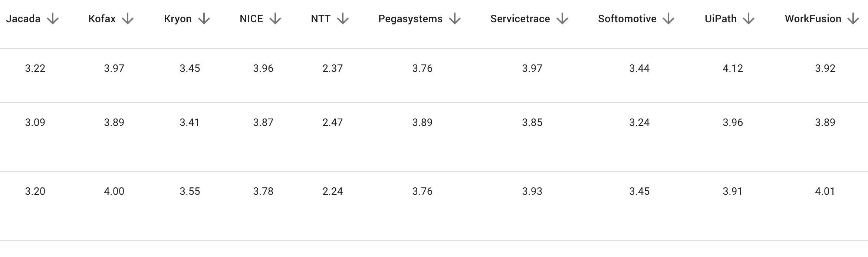Screen dimensions: 868x257
Task: Sort by Servicetrace arrow icon
Action: click(x=562, y=19)
